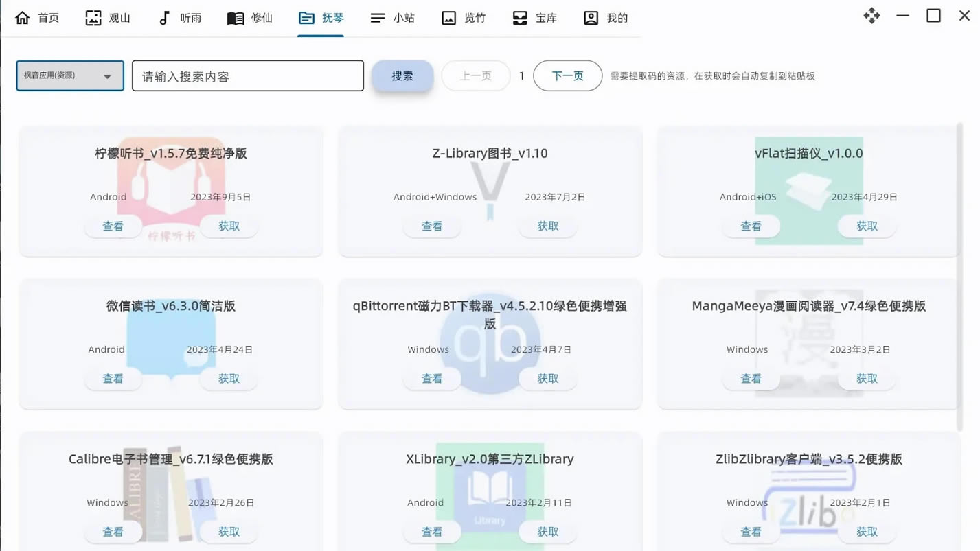980x551 pixels.
Task: Click the date 2023年9月5日
Action: coord(220,197)
